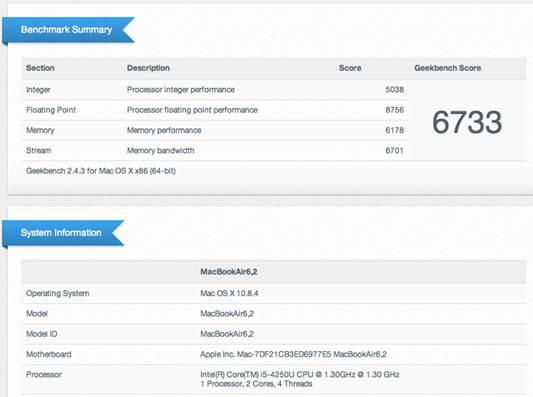The image size is (533, 397).
Task: Select '1 Processor, 2 Cores, 4 Threads' line
Action: pyautogui.click(x=256, y=384)
